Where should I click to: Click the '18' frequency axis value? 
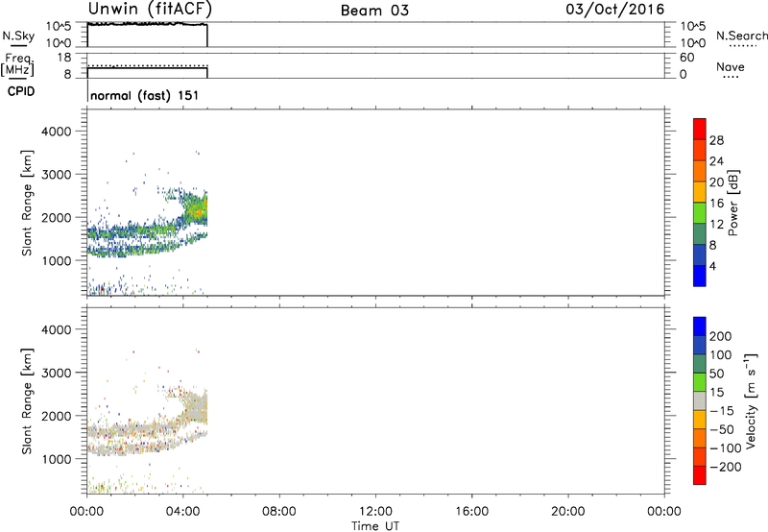click(64, 58)
